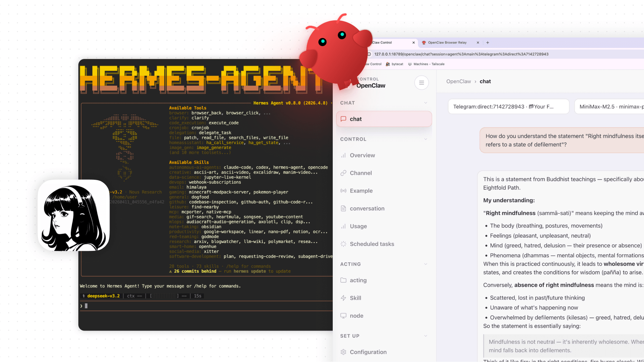Click the OpenClaw Browser Relay tab favicon
Image resolution: width=644 pixels, height=362 pixels.
(424, 43)
